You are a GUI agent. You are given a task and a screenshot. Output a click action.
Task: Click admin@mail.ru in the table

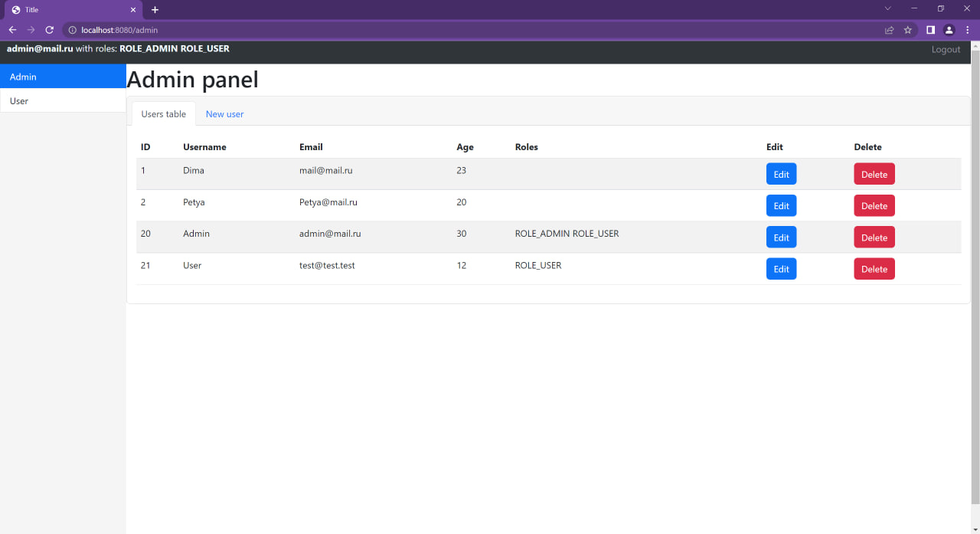pos(330,234)
